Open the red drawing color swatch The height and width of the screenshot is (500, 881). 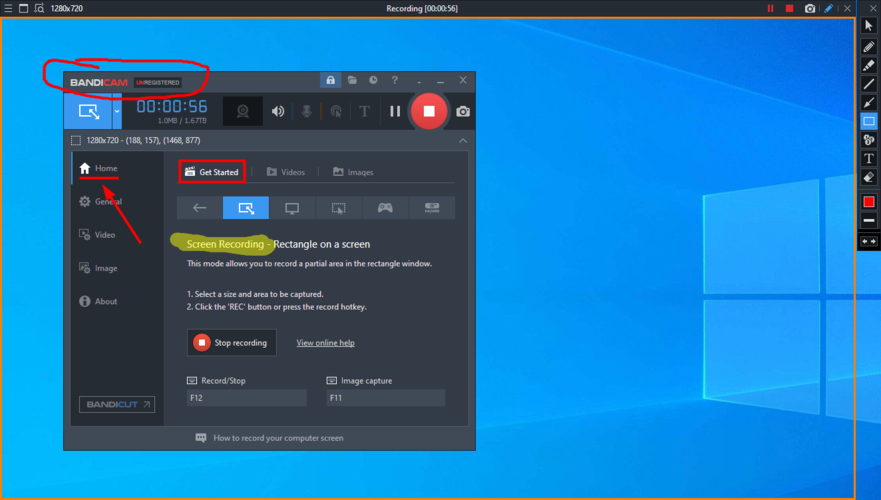tap(869, 202)
